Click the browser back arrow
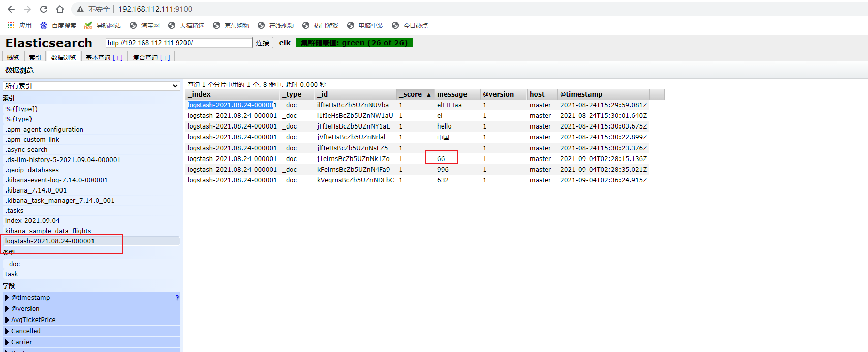The height and width of the screenshot is (352, 868). 11,9
